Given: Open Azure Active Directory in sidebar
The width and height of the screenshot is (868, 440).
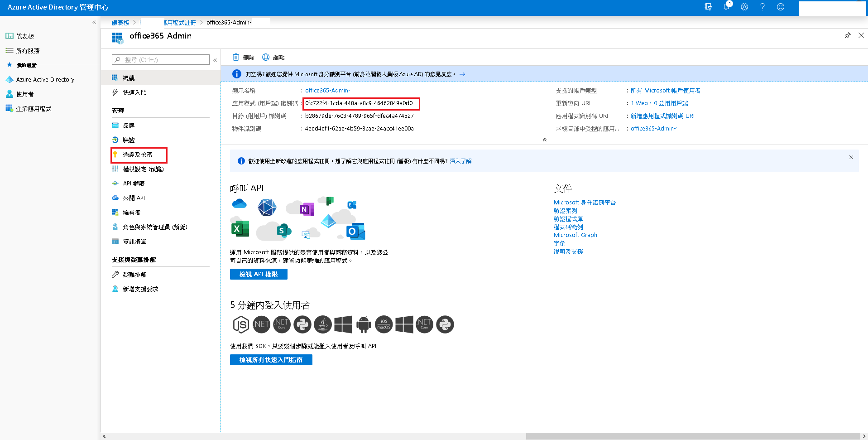Looking at the screenshot, I should 45,79.
